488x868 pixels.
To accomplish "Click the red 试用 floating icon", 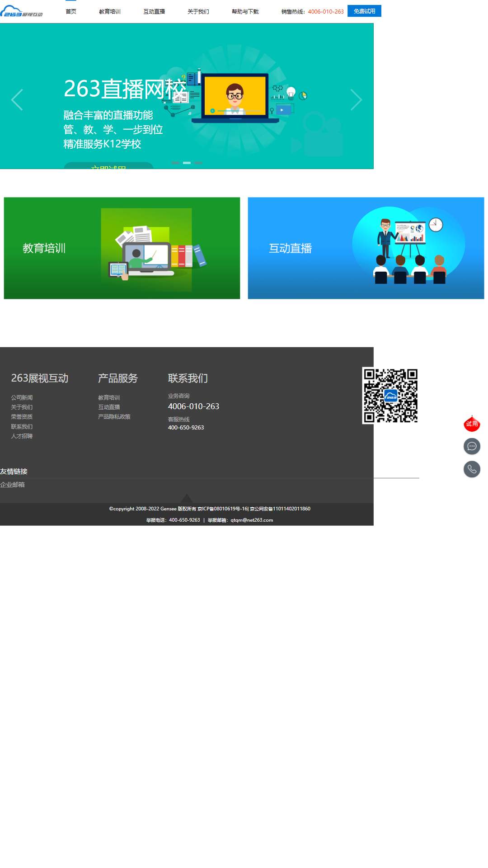I will pos(472,424).
